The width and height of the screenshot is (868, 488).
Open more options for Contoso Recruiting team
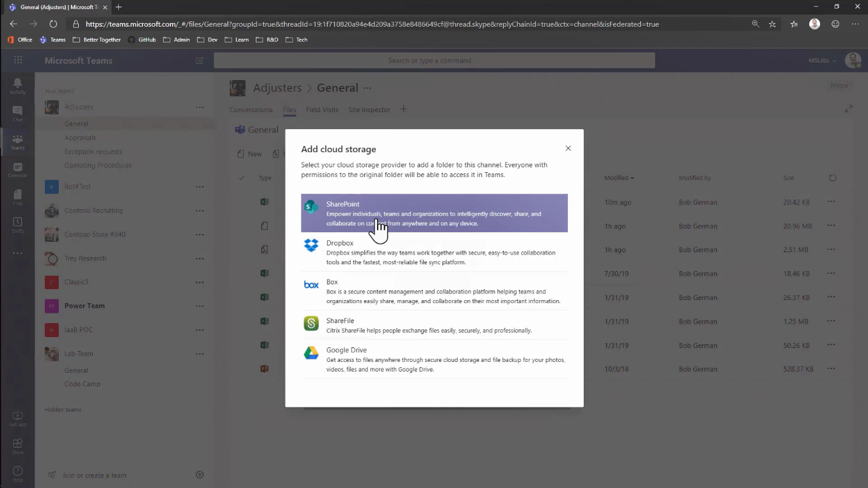click(x=199, y=211)
